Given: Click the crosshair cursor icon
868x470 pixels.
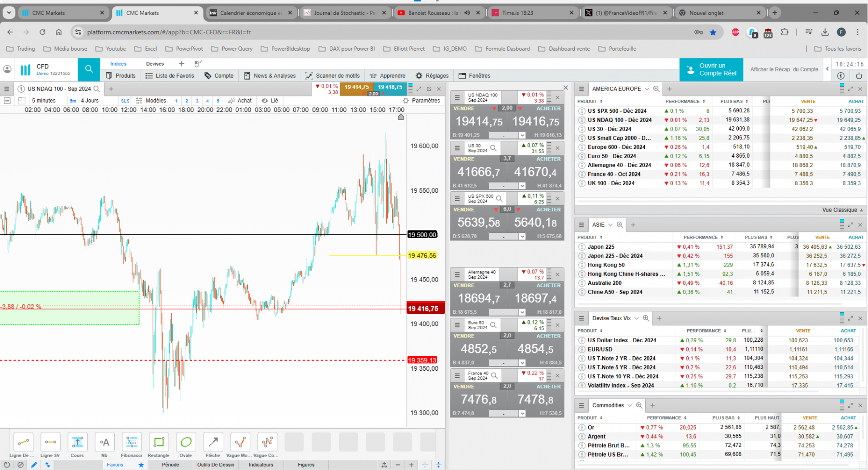Looking at the screenshot, I should coord(425,465).
